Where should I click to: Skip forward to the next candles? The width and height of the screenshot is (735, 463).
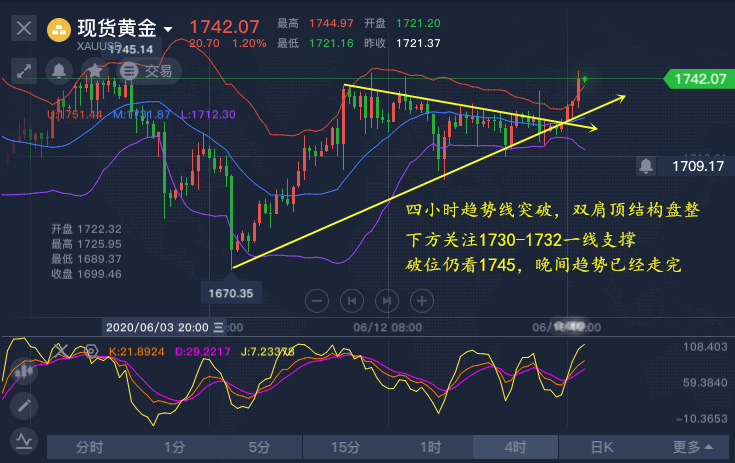386,299
